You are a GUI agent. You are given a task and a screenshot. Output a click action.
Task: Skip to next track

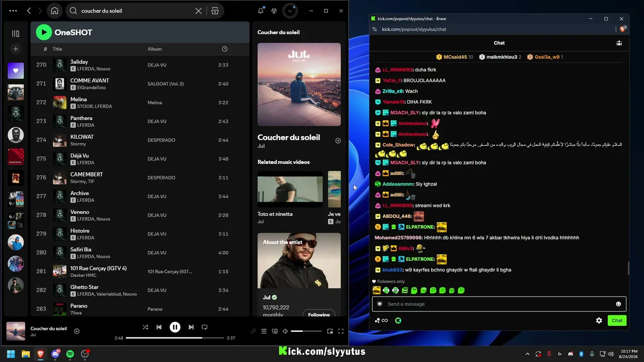click(x=191, y=327)
